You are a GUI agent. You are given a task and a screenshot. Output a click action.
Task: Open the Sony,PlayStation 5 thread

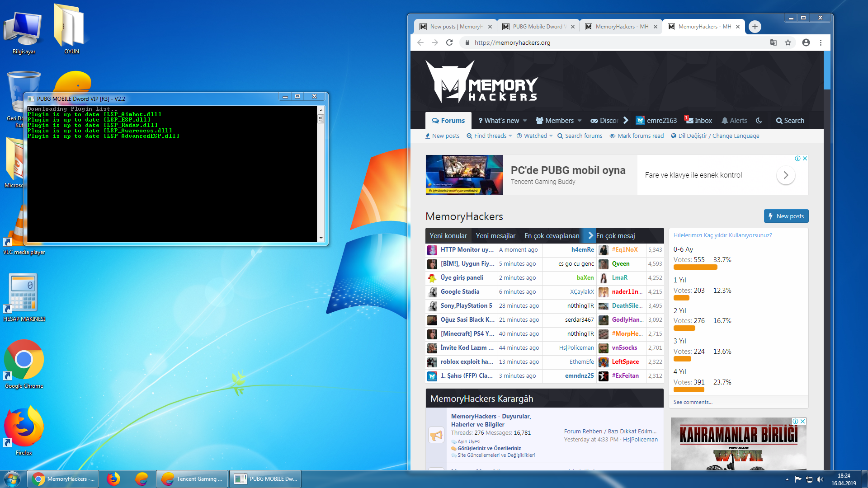click(466, 306)
